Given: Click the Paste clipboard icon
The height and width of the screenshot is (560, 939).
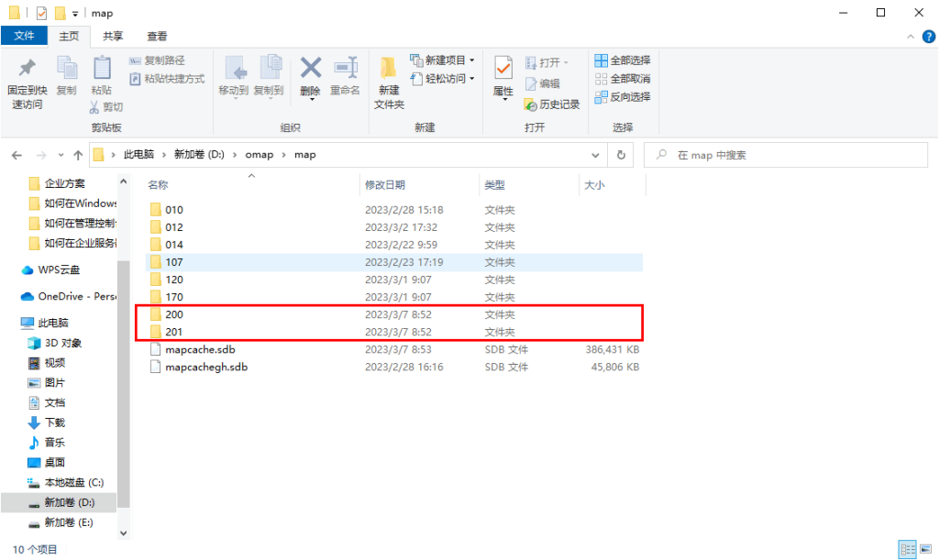Looking at the screenshot, I should coord(101,71).
